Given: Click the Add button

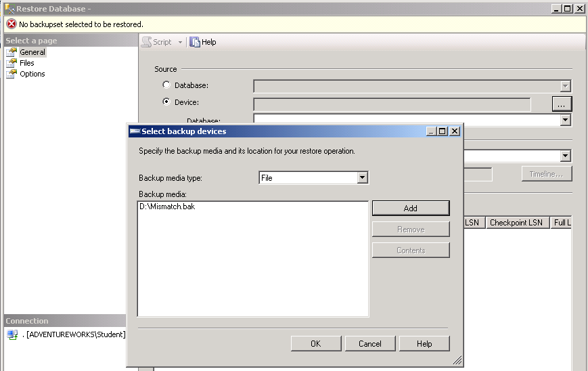Looking at the screenshot, I should pyautogui.click(x=410, y=208).
